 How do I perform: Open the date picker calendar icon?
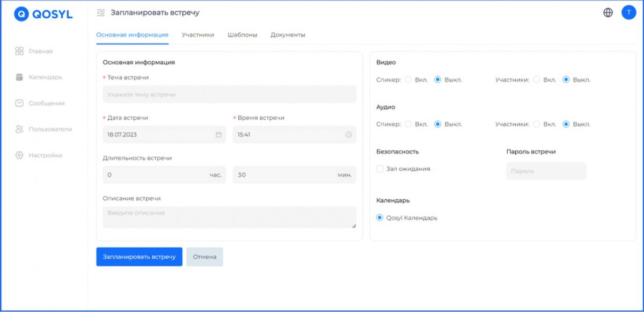tap(218, 135)
